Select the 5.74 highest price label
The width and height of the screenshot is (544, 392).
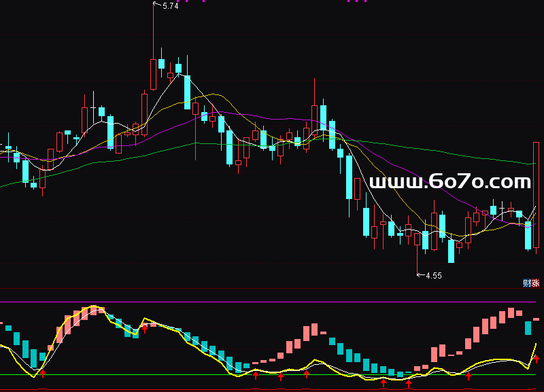(x=170, y=6)
